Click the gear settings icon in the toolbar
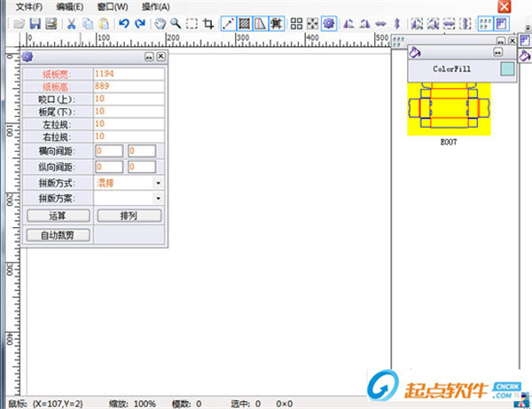The width and height of the screenshot is (532, 409). (328, 23)
